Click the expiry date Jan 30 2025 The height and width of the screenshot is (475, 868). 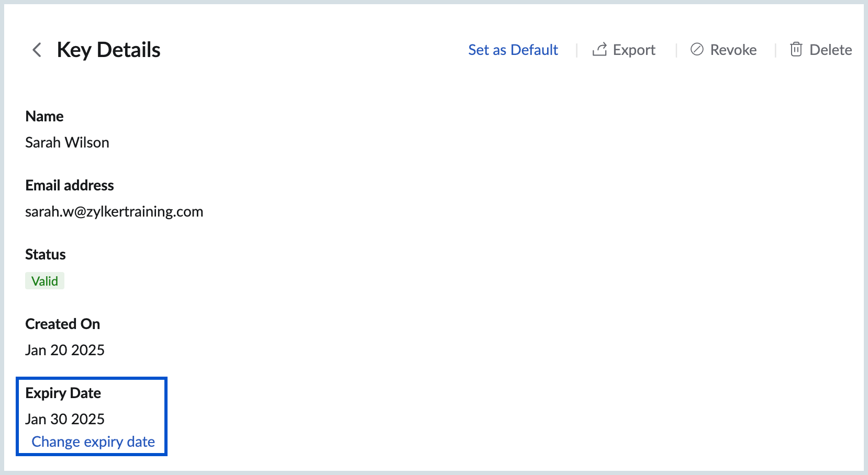point(65,419)
